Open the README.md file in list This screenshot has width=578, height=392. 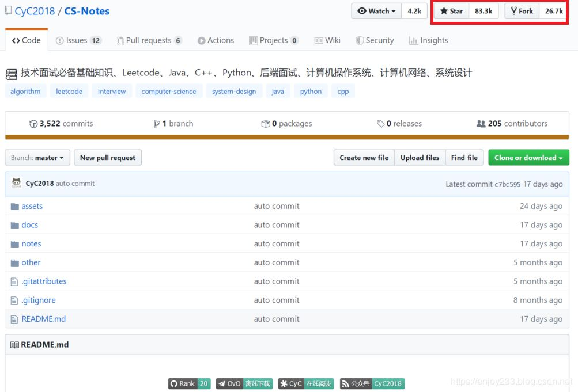pos(43,319)
